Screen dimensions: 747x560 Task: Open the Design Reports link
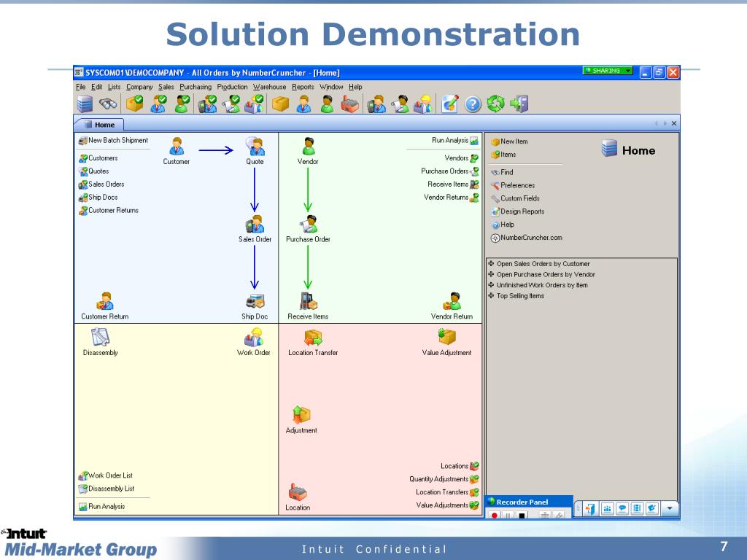[x=517, y=211]
